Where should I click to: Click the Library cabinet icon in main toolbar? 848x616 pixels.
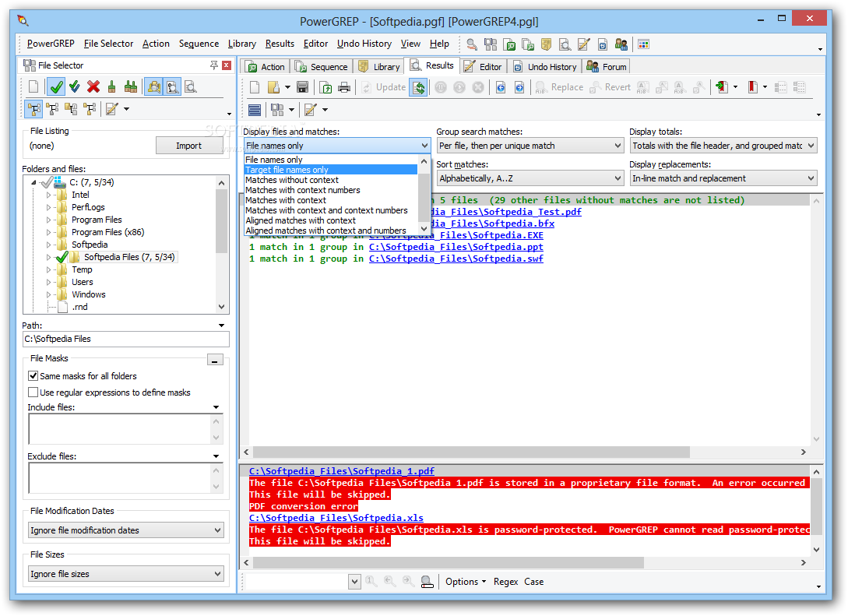[x=546, y=44]
